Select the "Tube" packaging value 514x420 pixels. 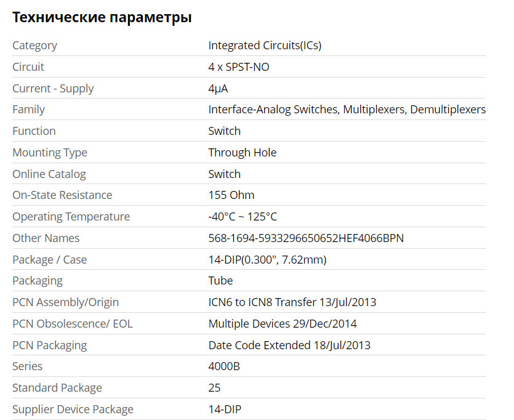point(220,281)
